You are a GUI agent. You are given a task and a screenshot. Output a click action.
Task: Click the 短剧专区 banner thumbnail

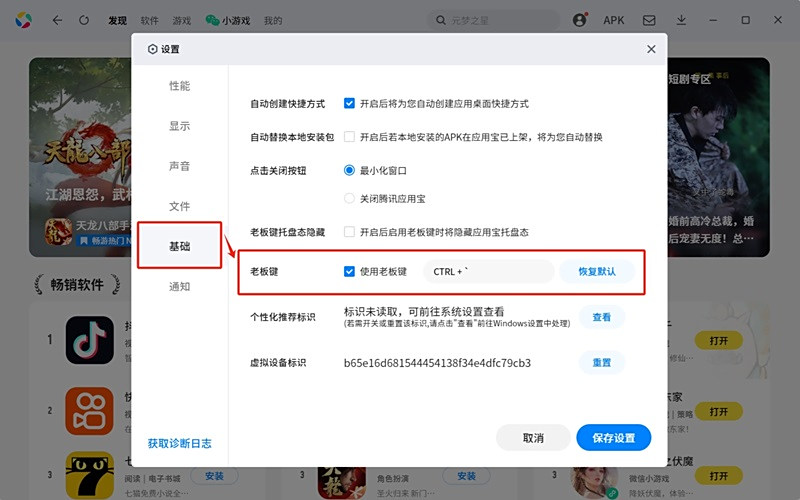tap(718, 157)
